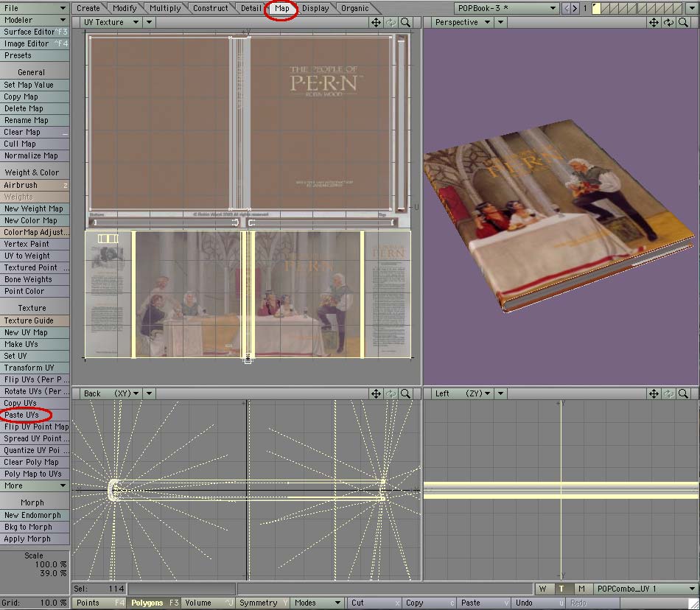Viewport: 700px width, 610px height.
Task: Click the Undo button
Action: pos(539,603)
